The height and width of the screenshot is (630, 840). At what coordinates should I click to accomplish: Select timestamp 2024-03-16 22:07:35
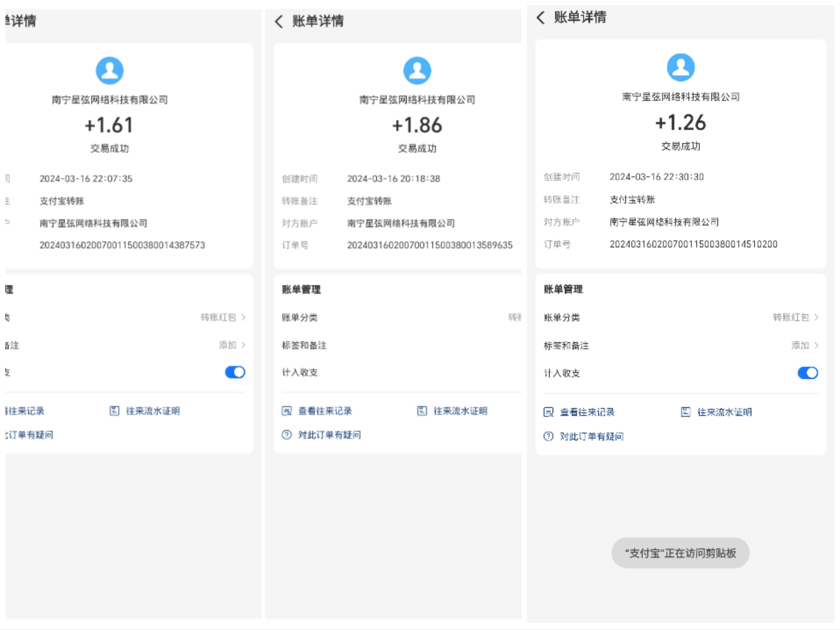click(86, 179)
